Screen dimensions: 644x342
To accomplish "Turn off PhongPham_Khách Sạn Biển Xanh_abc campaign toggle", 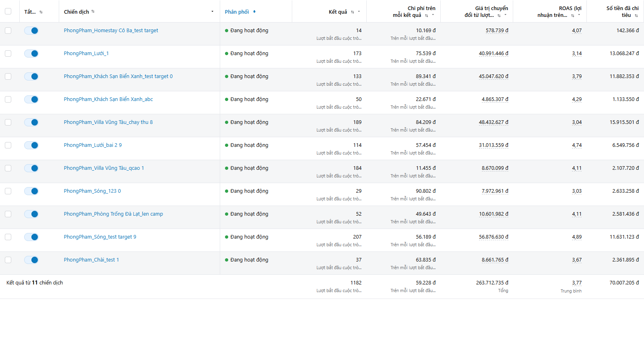I will pos(31,99).
